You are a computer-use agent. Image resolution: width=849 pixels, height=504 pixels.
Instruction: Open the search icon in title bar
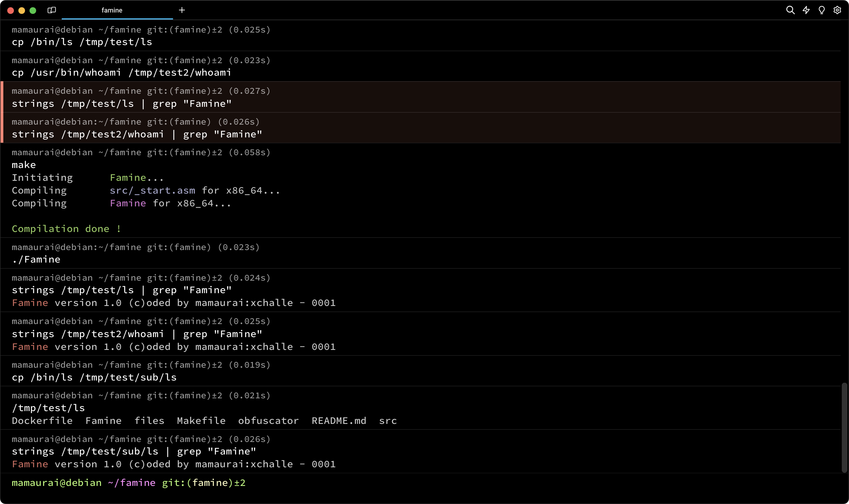(x=790, y=10)
